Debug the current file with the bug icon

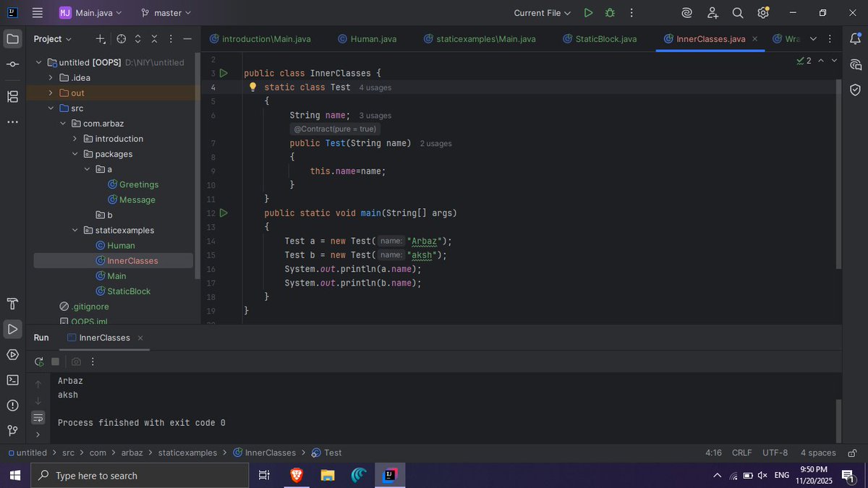[x=610, y=12]
